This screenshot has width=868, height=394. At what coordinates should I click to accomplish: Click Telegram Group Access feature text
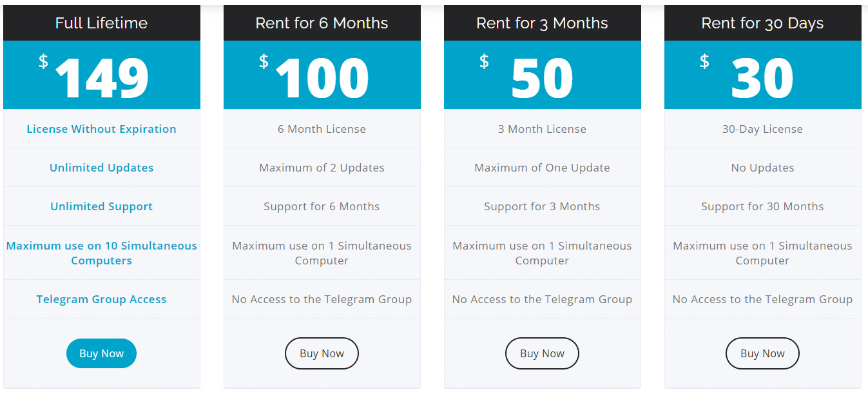click(101, 299)
